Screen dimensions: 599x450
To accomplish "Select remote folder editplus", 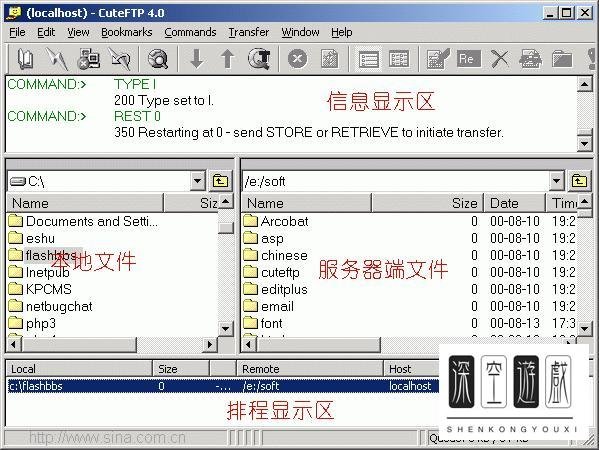I will pyautogui.click(x=275, y=289).
